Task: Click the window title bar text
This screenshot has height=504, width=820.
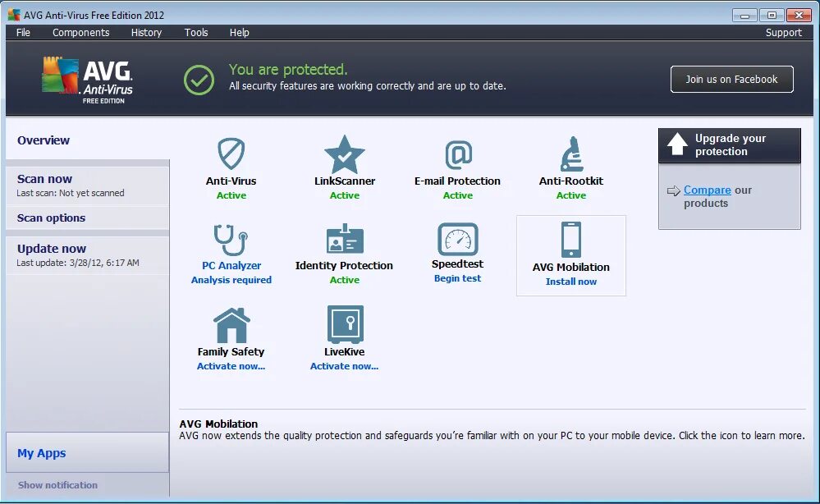Action: 94,15
